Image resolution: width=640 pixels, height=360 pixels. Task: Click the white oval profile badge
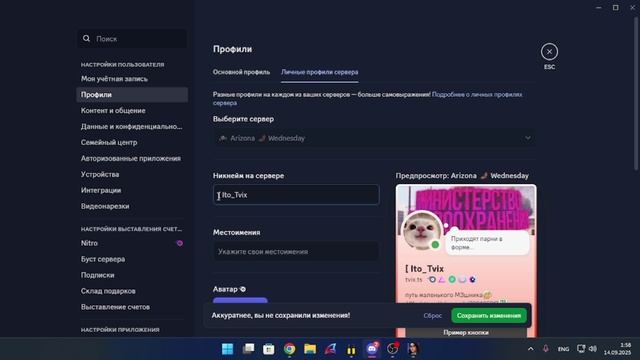pos(462,280)
